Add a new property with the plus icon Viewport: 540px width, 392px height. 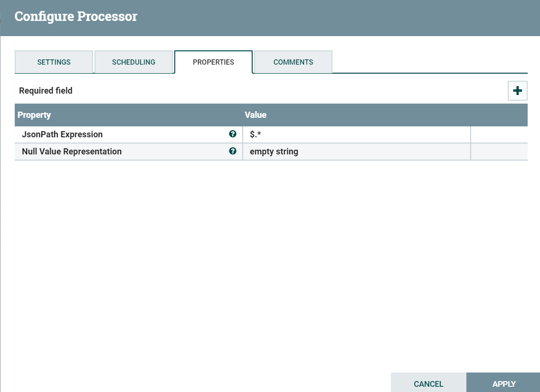(517, 90)
